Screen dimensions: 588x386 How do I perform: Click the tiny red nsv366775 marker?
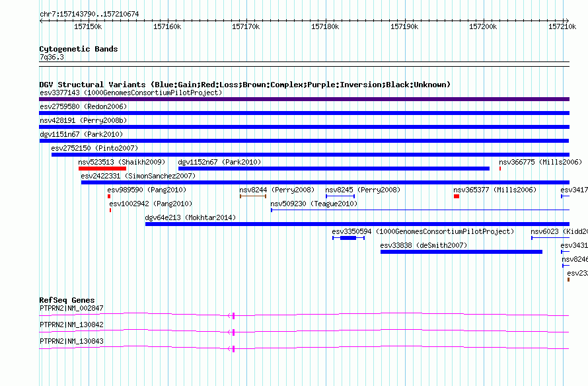tap(500, 169)
